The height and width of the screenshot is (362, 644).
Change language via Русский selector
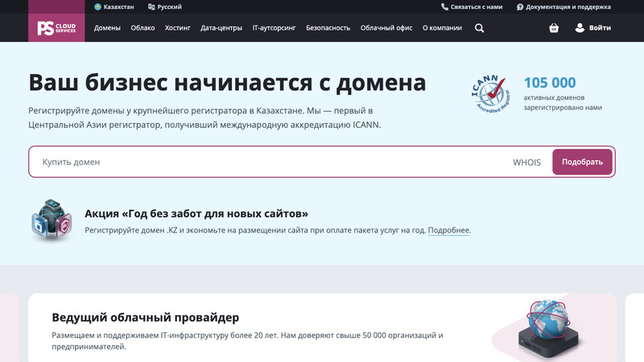(x=165, y=6)
